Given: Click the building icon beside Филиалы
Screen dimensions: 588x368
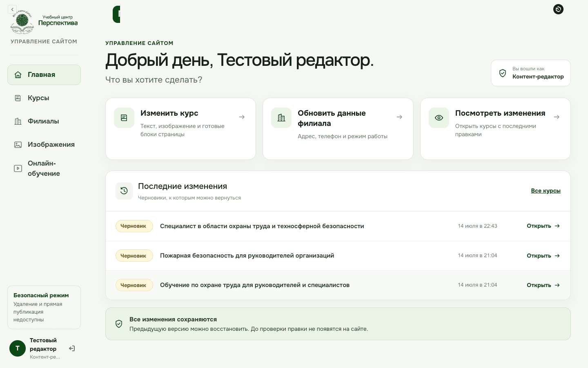Looking at the screenshot, I should [x=18, y=121].
